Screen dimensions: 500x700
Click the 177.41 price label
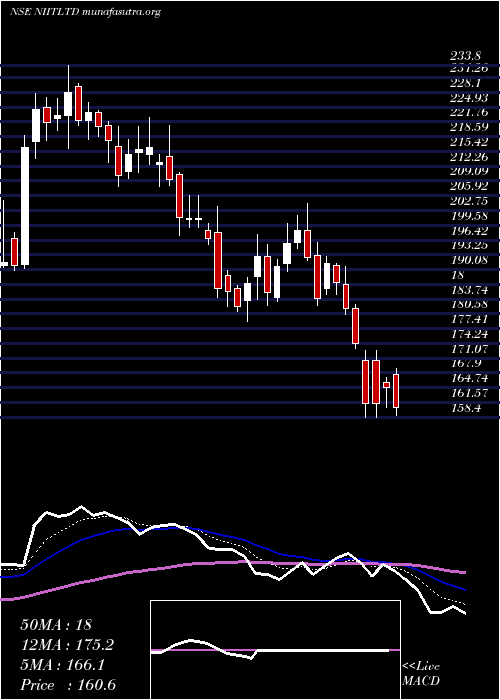(469, 319)
